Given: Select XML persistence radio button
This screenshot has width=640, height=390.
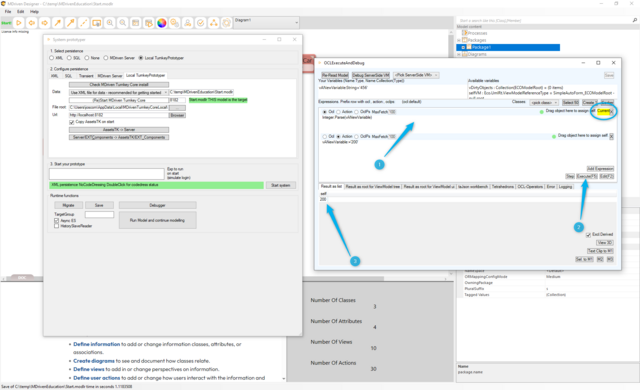Looking at the screenshot, I should point(51,58).
